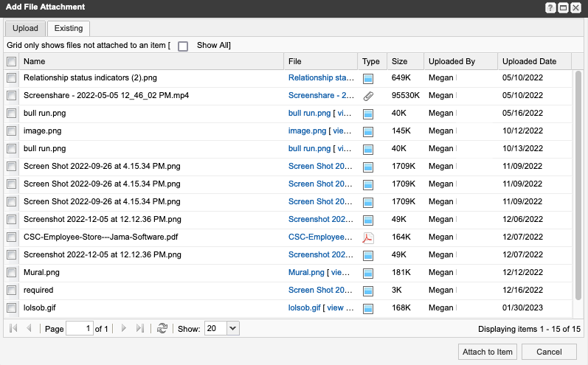
Task: Click paperclip type icon for Screenshare mp4
Action: [368, 96]
